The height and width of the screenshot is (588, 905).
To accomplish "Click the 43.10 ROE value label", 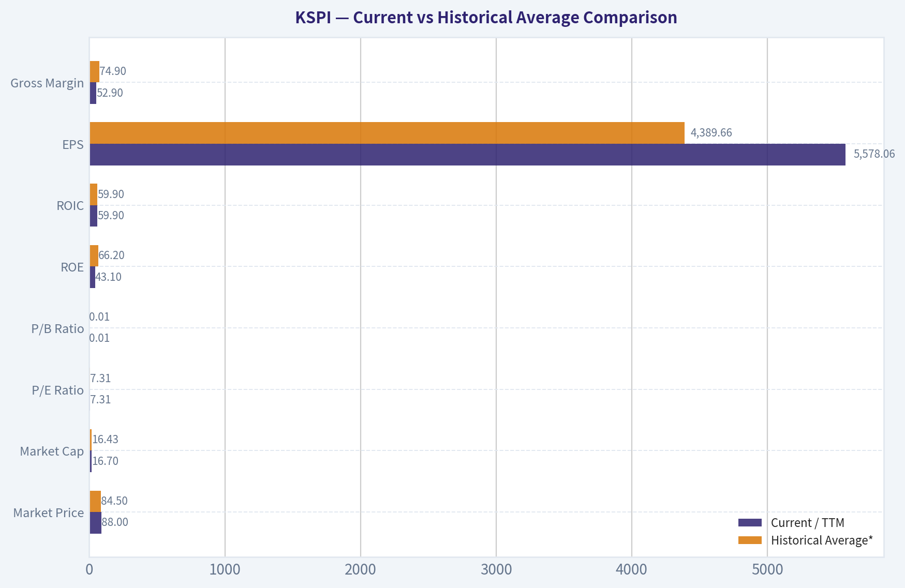I will click(109, 277).
